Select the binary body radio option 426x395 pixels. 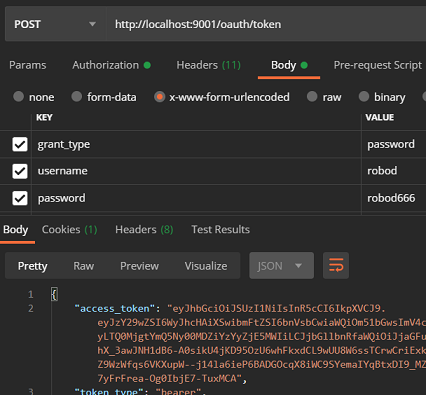(364, 97)
